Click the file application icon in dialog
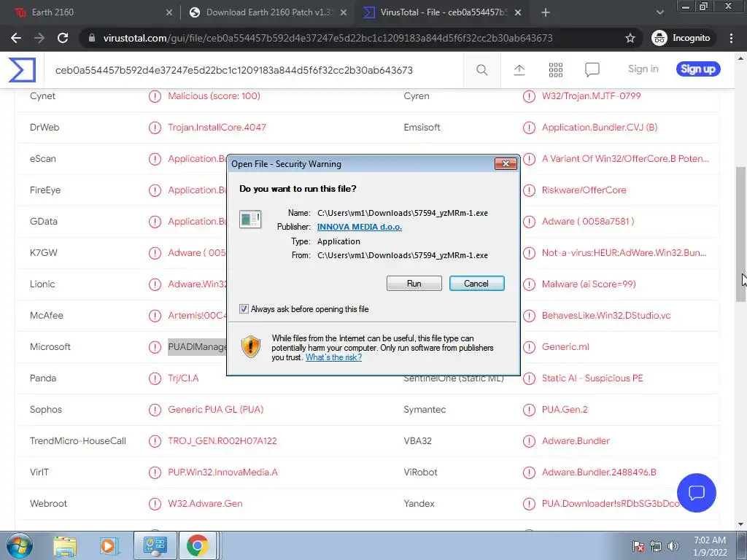The width and height of the screenshot is (747, 560). pyautogui.click(x=250, y=219)
